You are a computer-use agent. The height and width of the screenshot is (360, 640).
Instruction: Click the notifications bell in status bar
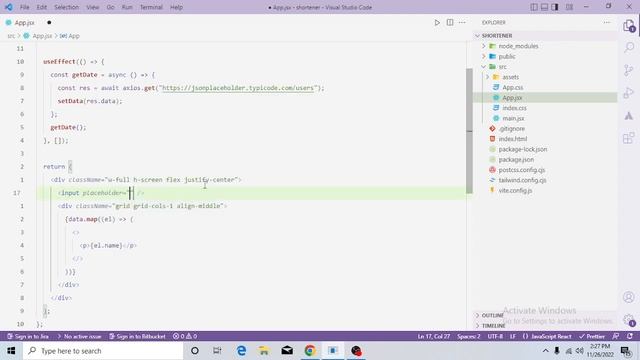click(630, 336)
